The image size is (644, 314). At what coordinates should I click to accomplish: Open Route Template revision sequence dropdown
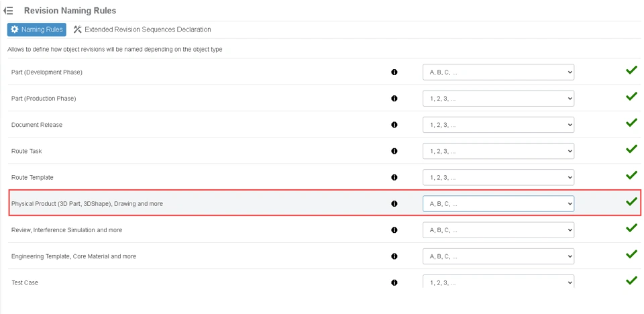[498, 177]
